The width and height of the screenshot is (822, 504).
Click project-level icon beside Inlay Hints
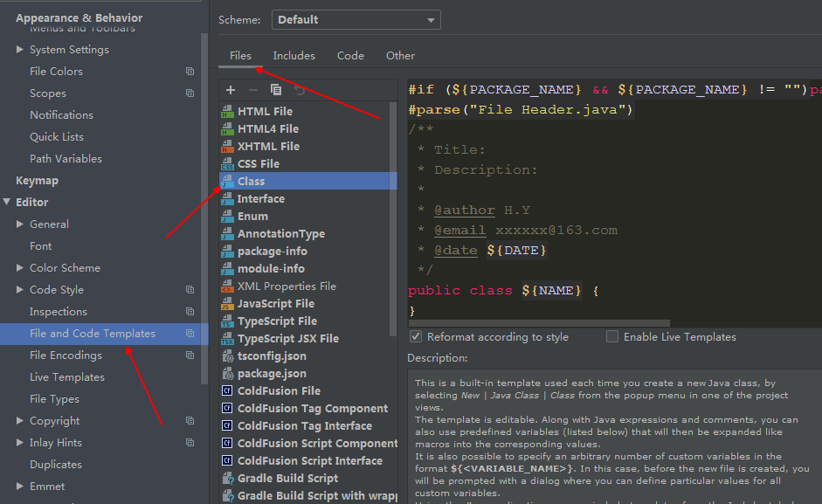(x=190, y=443)
